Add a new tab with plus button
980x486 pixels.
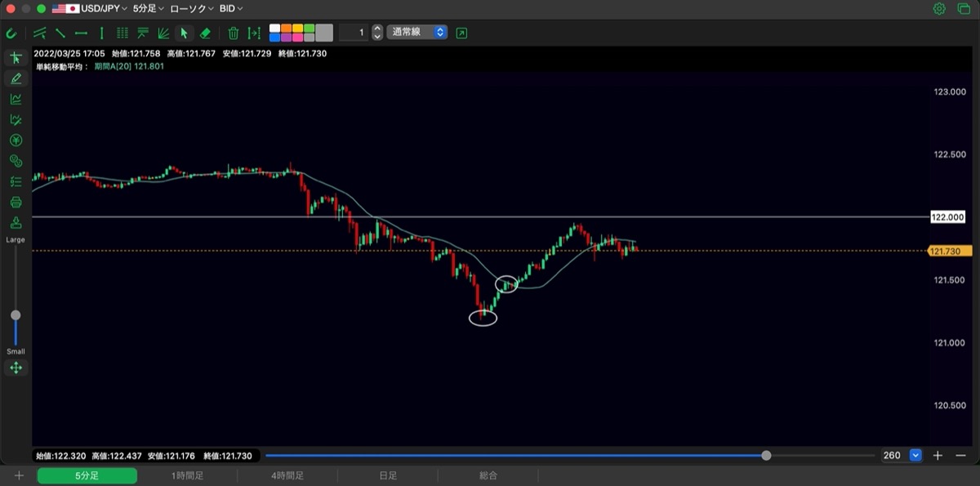point(19,475)
